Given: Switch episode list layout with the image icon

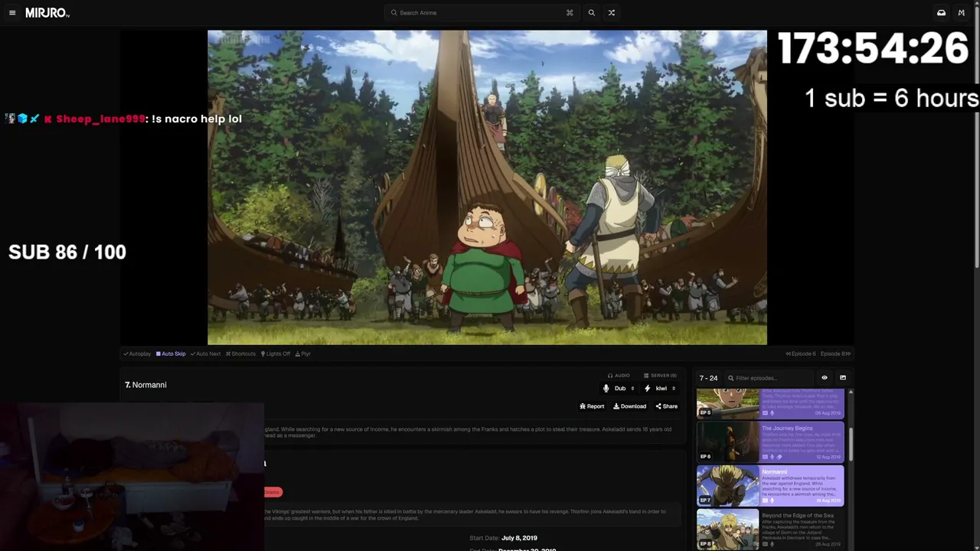Looking at the screenshot, I should point(843,378).
